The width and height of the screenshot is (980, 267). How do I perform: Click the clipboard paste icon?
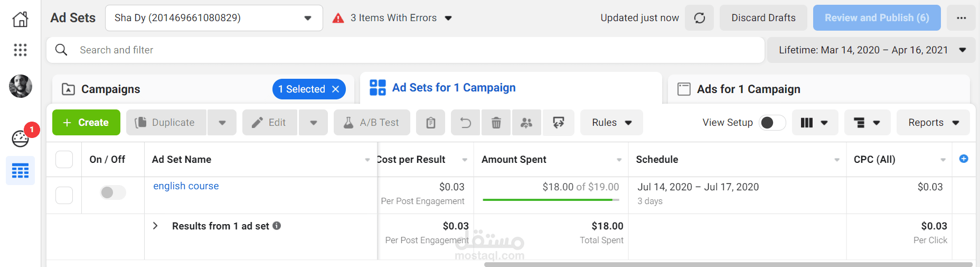click(430, 123)
